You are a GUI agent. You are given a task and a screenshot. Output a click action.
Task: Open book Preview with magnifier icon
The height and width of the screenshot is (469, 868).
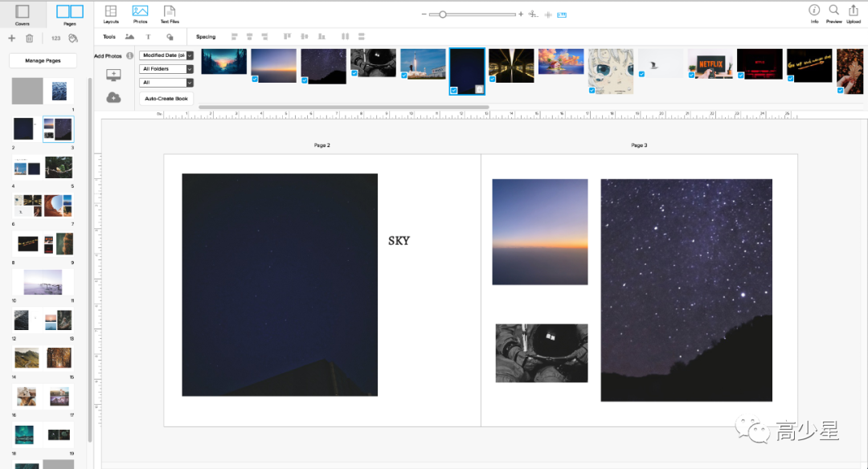tap(833, 14)
